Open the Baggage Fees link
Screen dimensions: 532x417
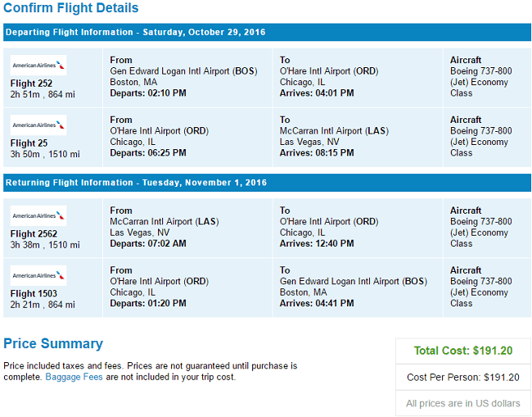tap(74, 377)
